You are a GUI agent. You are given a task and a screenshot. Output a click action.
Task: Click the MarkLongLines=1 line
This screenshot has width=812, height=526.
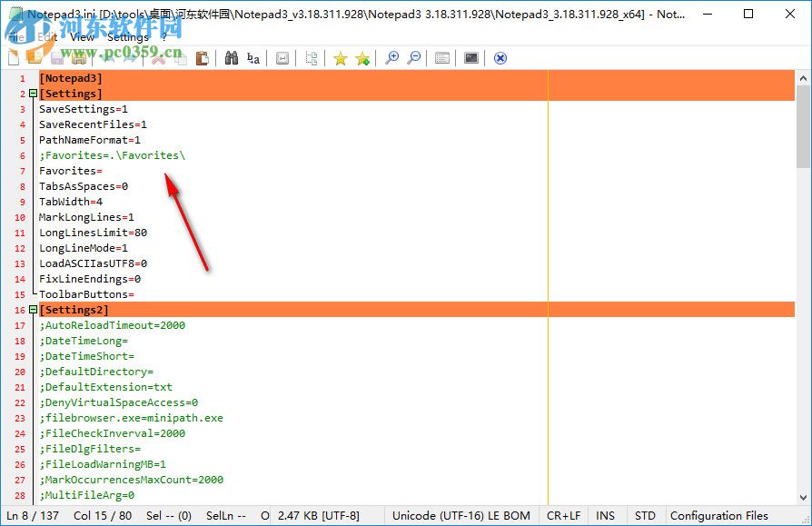[x=86, y=217]
